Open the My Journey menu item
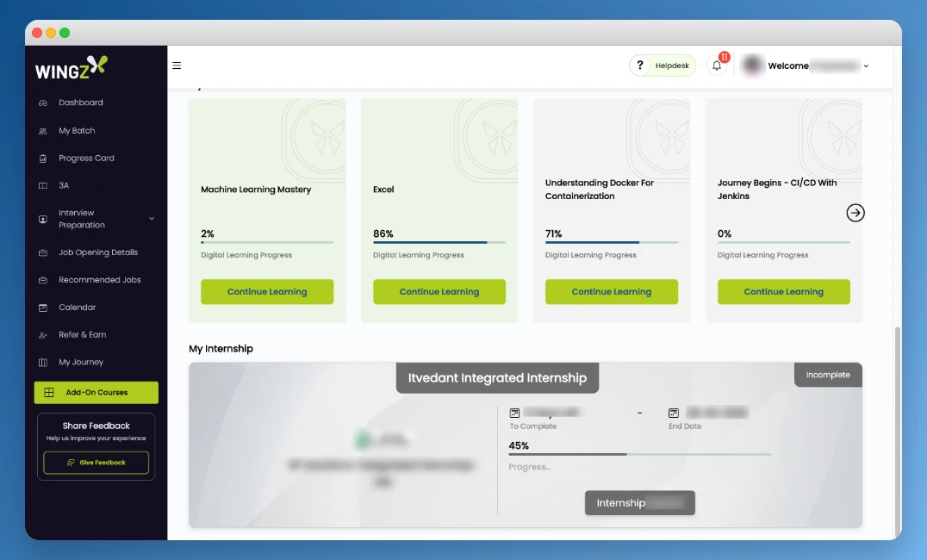The image size is (927, 560). pyautogui.click(x=81, y=363)
